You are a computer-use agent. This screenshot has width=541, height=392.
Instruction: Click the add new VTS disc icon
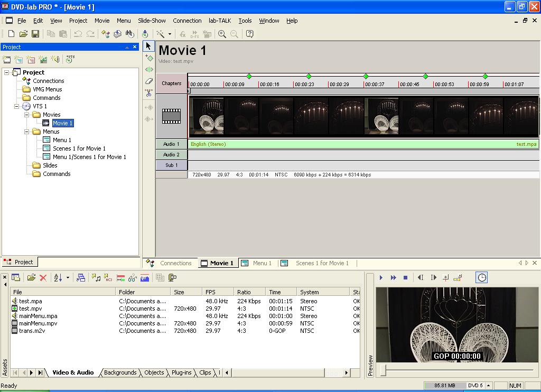(x=70, y=59)
